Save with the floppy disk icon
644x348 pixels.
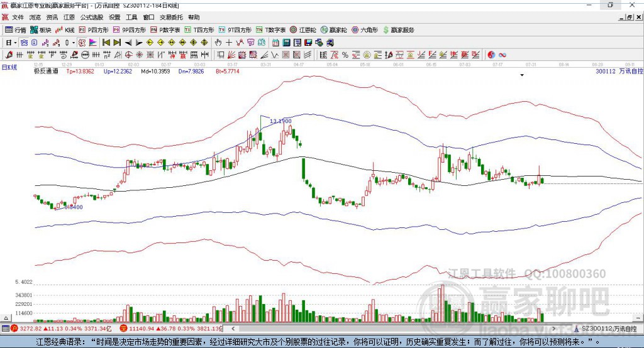click(308, 43)
